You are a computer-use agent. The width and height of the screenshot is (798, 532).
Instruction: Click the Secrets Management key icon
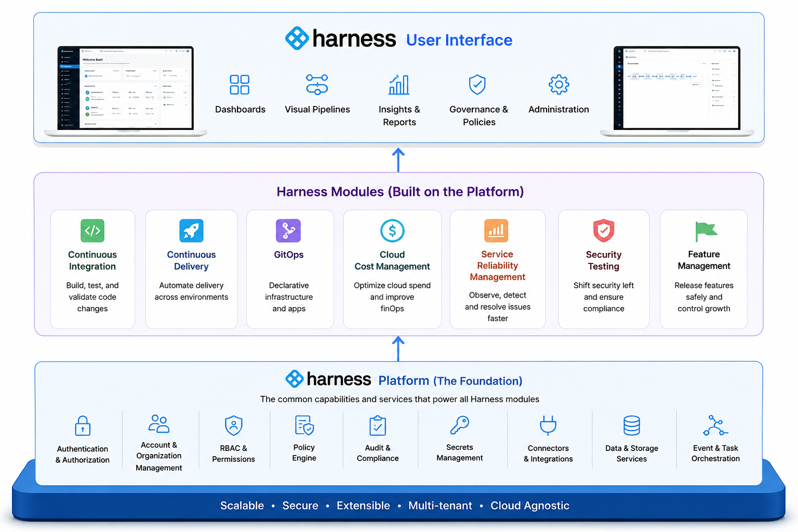(x=460, y=425)
